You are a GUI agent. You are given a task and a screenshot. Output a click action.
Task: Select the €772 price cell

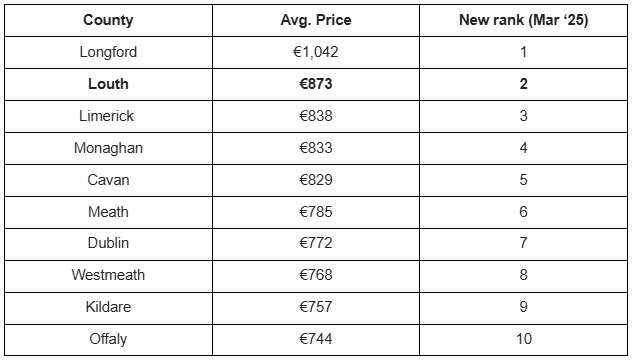click(x=316, y=244)
